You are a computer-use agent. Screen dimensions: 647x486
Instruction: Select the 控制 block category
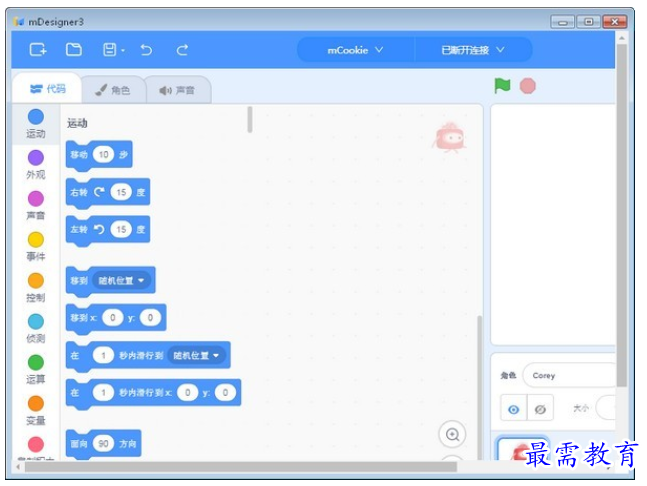[36, 287]
